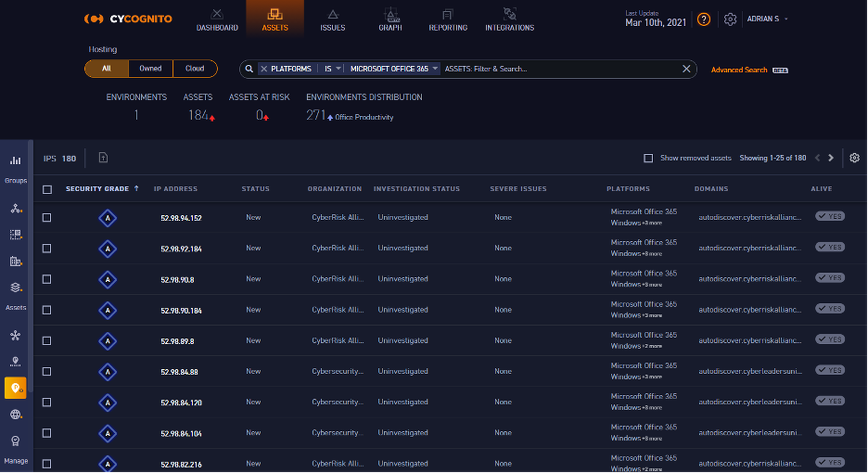The width and height of the screenshot is (868, 473).
Task: Click YES alive badge for 52.98.94.152
Action: point(830,216)
